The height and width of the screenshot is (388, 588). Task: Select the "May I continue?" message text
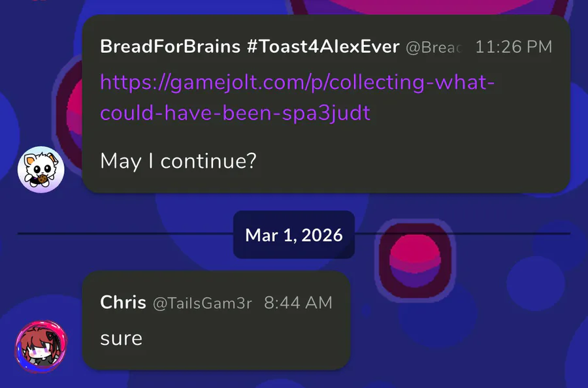178,161
